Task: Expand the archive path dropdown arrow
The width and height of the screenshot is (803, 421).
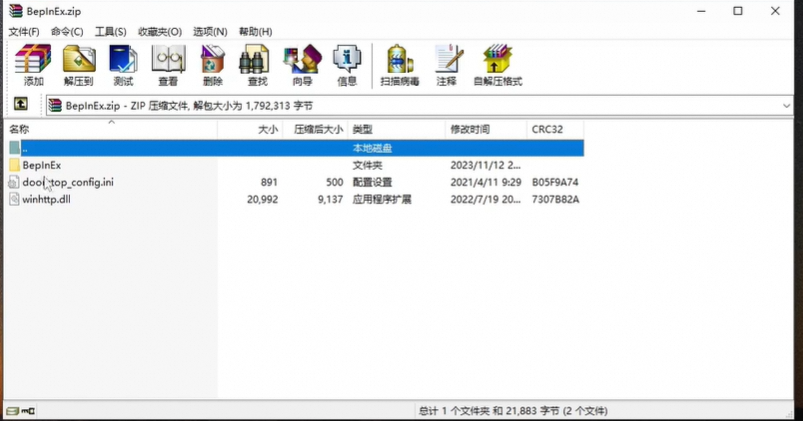Action: 786,106
